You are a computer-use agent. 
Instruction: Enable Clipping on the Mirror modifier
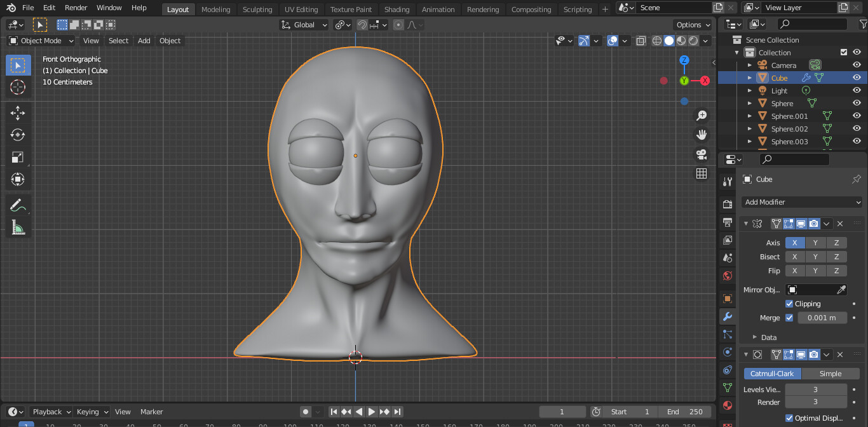pos(789,304)
